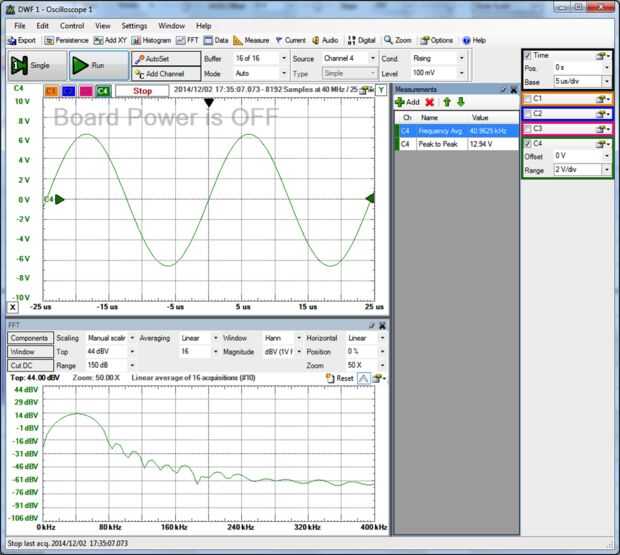
Task: Enable channel C1 checkbox
Action: 528,100
